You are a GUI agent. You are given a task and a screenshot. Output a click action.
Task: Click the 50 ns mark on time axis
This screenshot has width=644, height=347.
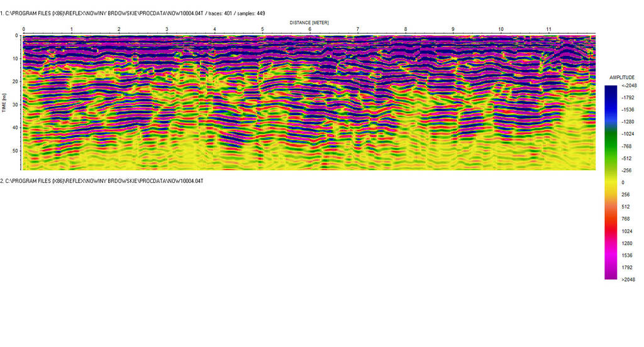[15, 151]
